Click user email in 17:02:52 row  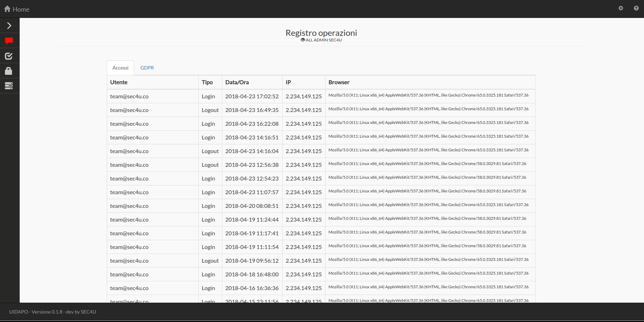[129, 96]
